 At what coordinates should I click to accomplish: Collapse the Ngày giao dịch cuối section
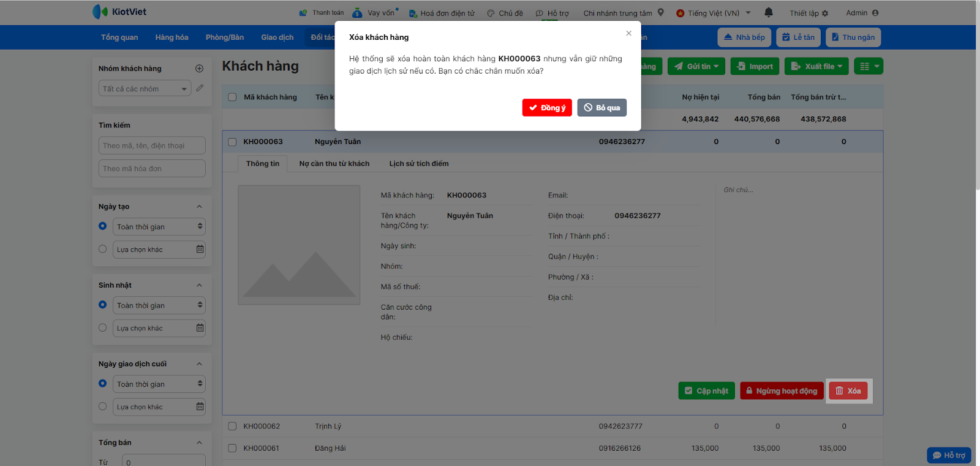(199, 364)
